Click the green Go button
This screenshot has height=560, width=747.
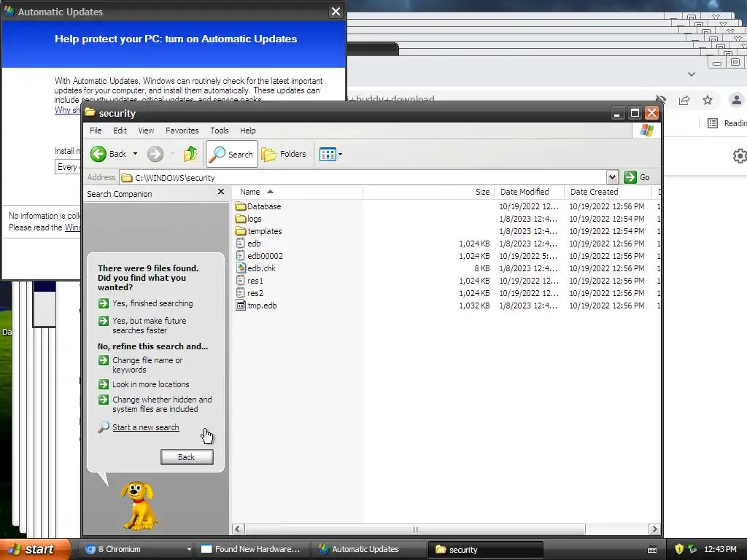pos(637,177)
